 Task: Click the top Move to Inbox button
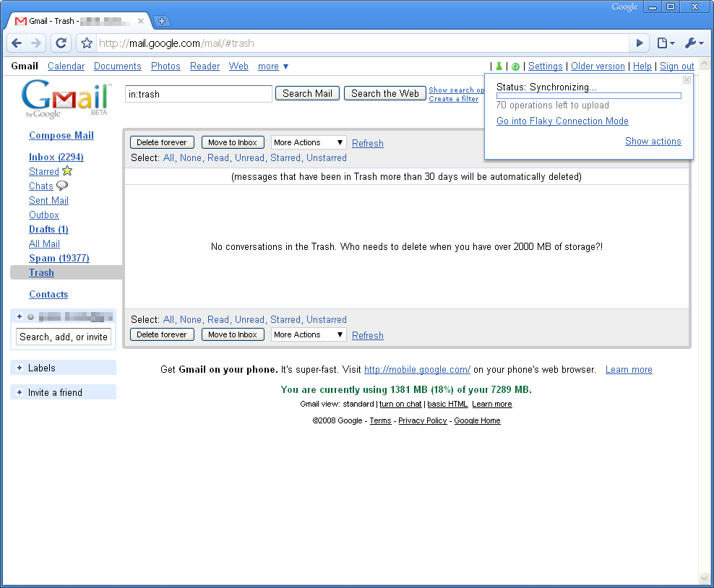(x=233, y=142)
